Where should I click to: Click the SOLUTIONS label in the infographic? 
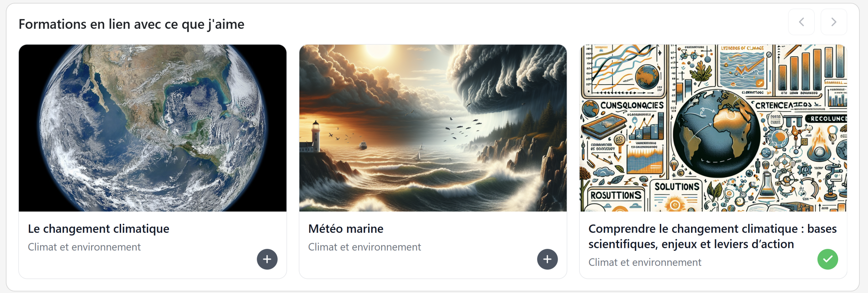tap(677, 187)
